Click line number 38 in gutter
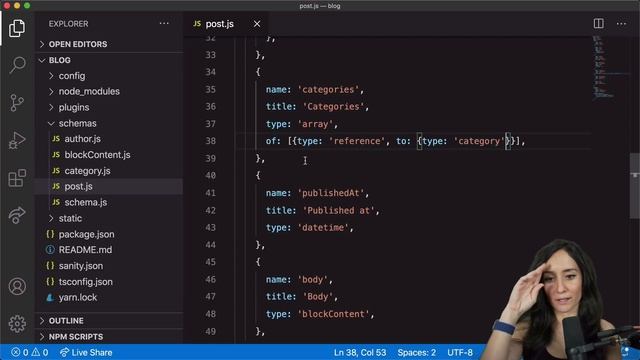This screenshot has width=640, height=360. pyautogui.click(x=210, y=141)
